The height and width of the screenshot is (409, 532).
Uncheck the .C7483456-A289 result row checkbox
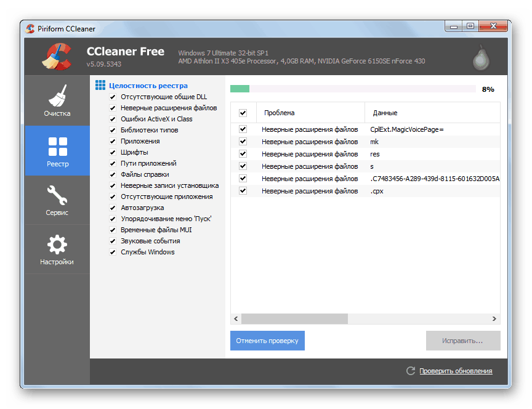point(243,178)
